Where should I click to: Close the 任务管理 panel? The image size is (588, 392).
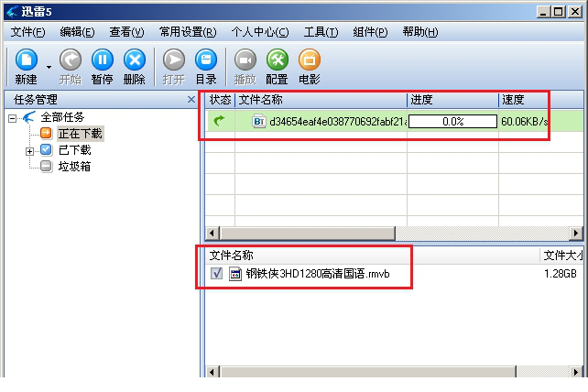pyautogui.click(x=191, y=100)
